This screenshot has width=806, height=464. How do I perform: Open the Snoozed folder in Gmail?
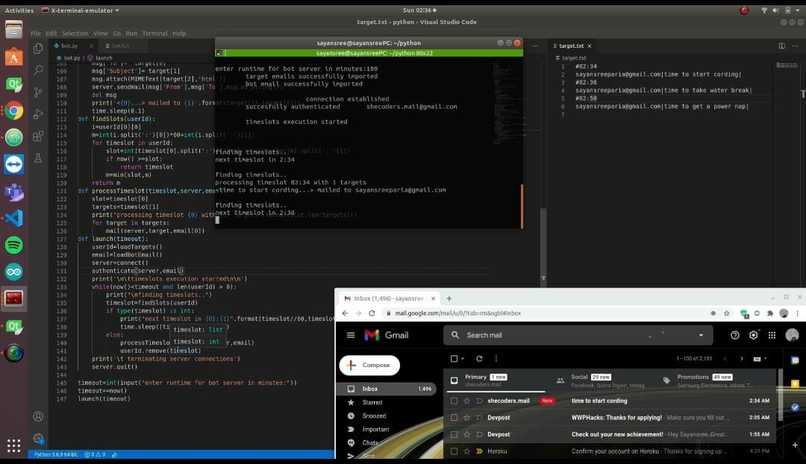click(374, 416)
